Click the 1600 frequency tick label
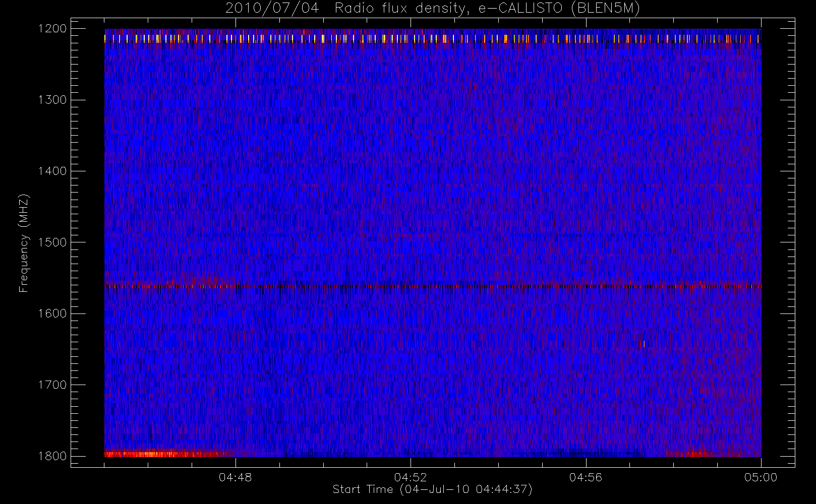Image resolution: width=816 pixels, height=504 pixels. click(52, 313)
